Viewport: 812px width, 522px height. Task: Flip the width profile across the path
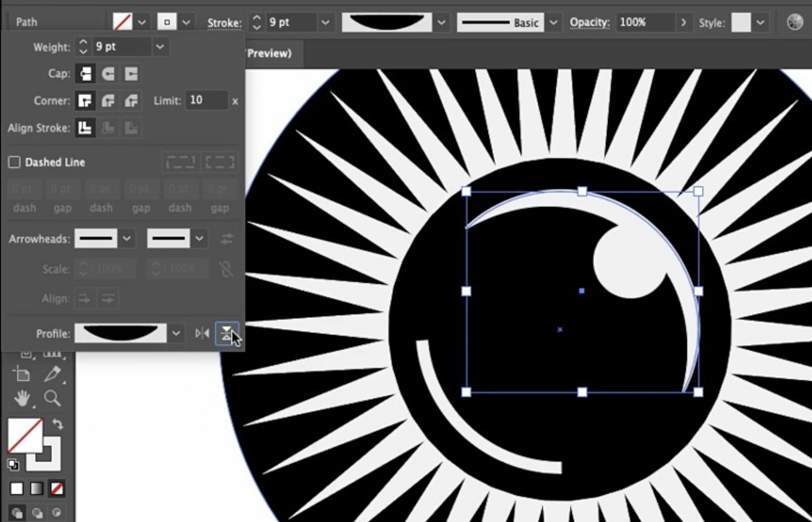226,334
